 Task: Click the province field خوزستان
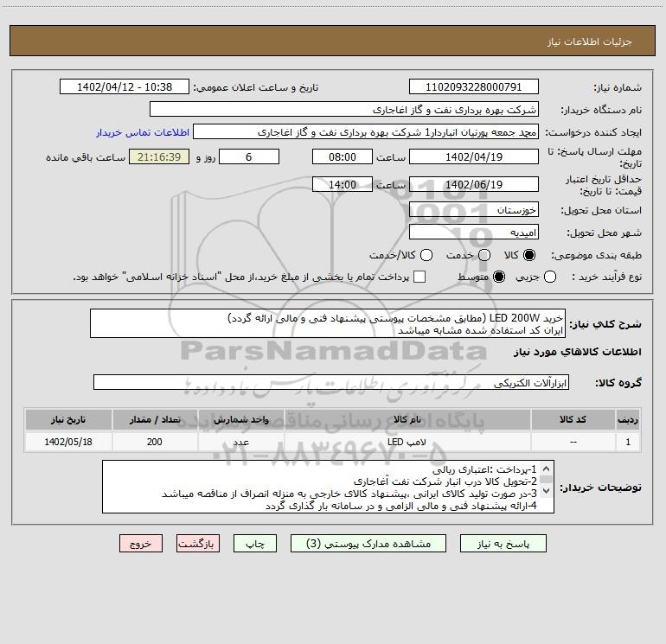click(474, 210)
